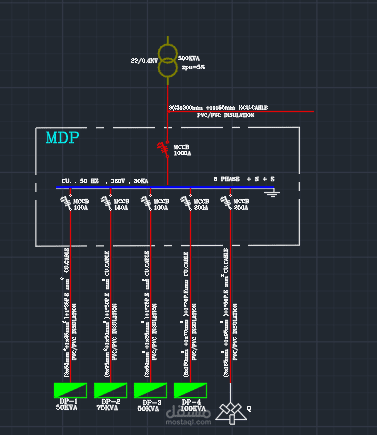Viewport: 377px width, 435px height.
Task: Pick the MCCB rating label on capacitor feeder
Action: 241,205
